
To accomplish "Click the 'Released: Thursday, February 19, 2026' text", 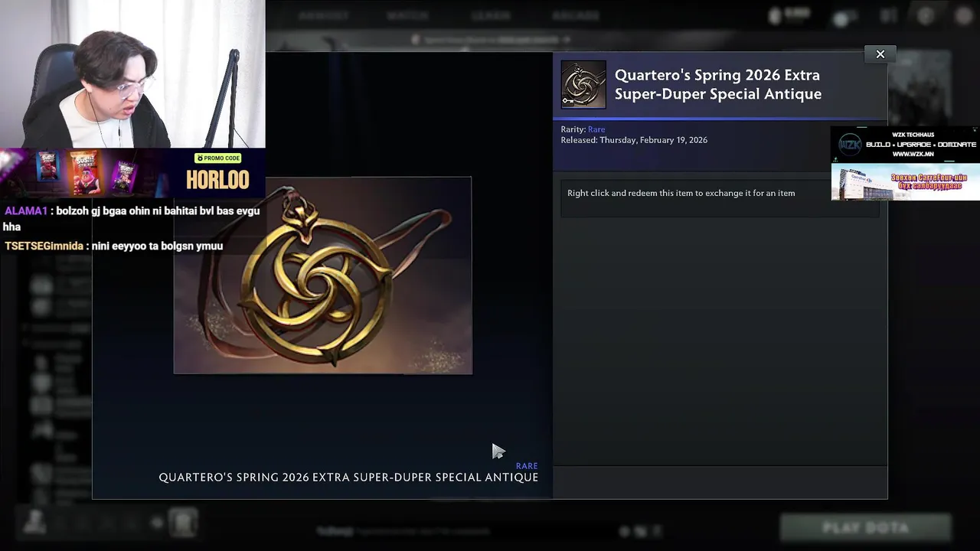I will click(x=634, y=140).
